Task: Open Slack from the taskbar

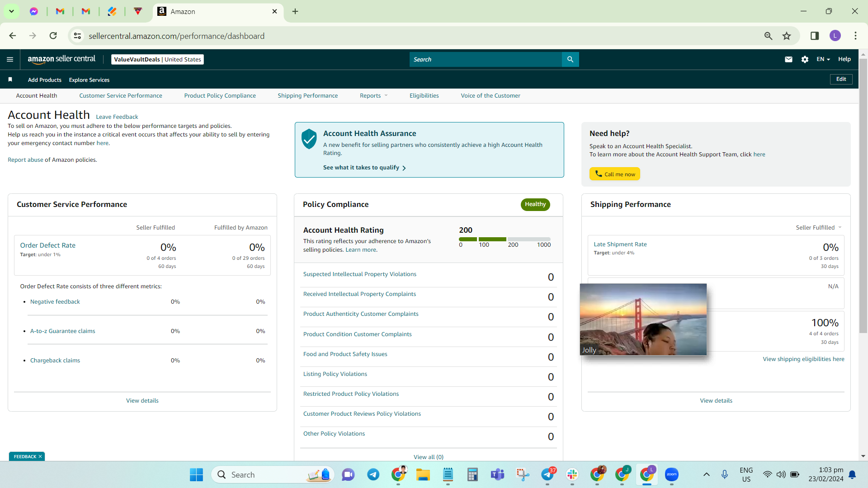Action: [x=572, y=474]
